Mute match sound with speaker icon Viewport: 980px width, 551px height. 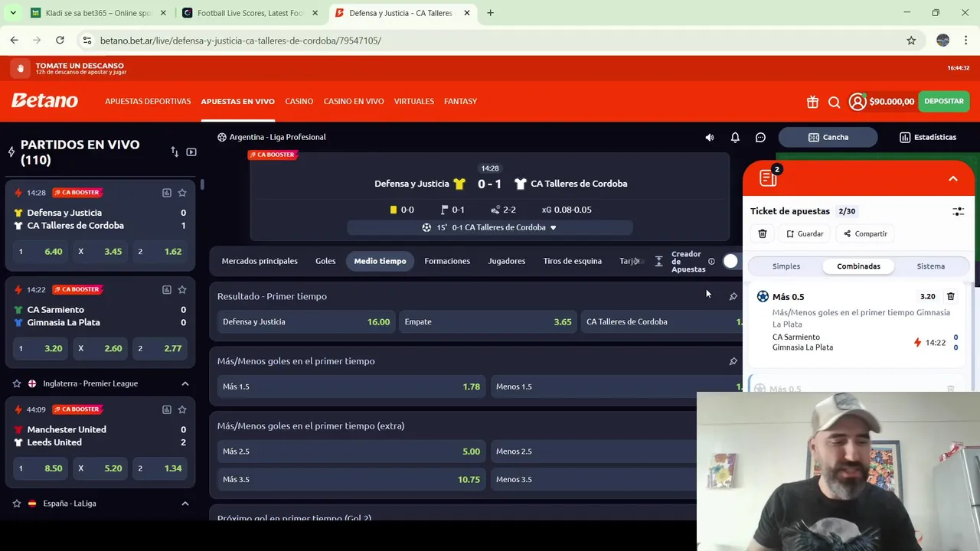[710, 138]
